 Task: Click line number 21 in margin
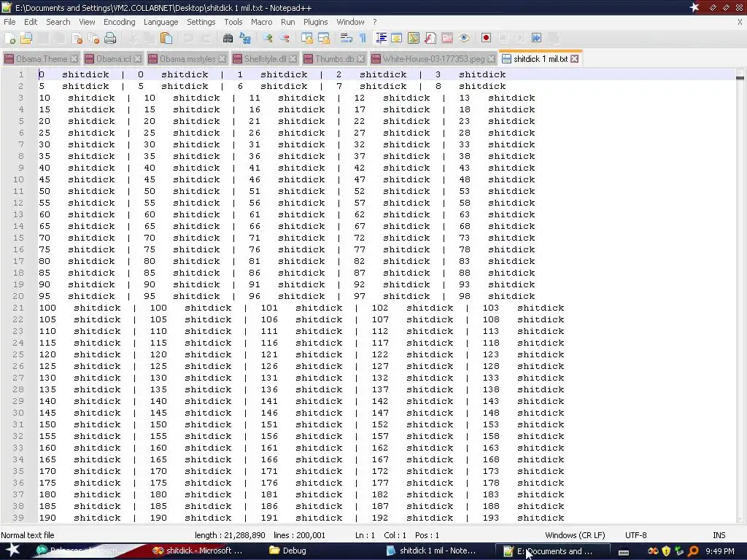pos(18,308)
